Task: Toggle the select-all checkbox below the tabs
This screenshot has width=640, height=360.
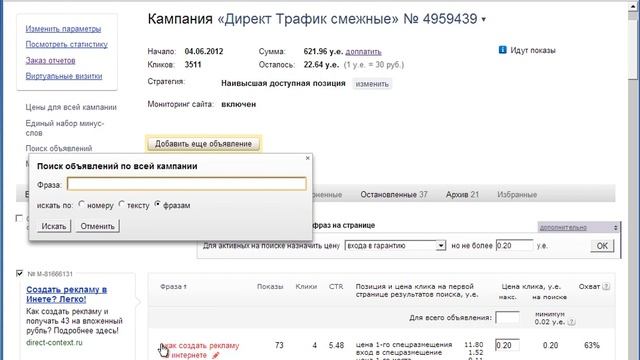Action: point(19,218)
